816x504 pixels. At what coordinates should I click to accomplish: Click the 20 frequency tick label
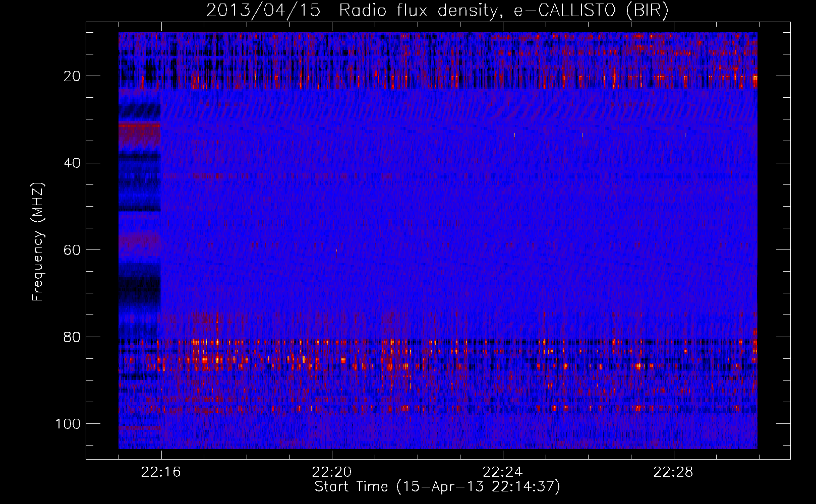tap(73, 76)
